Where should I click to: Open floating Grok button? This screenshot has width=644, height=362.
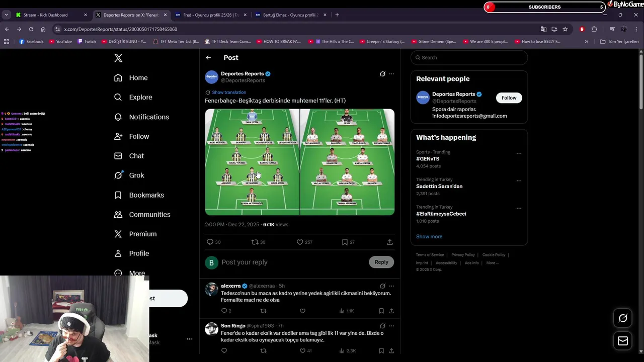[623, 318]
